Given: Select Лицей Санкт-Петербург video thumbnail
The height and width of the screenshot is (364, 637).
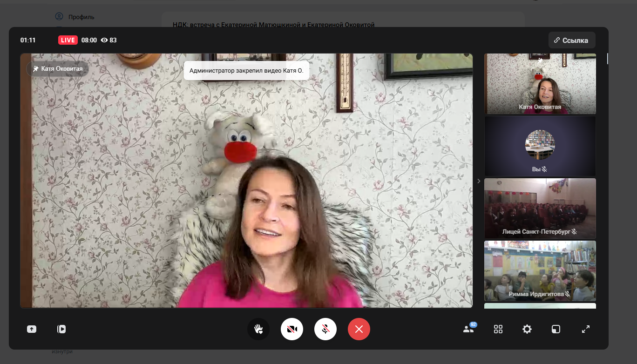Looking at the screenshot, I should coord(540,208).
